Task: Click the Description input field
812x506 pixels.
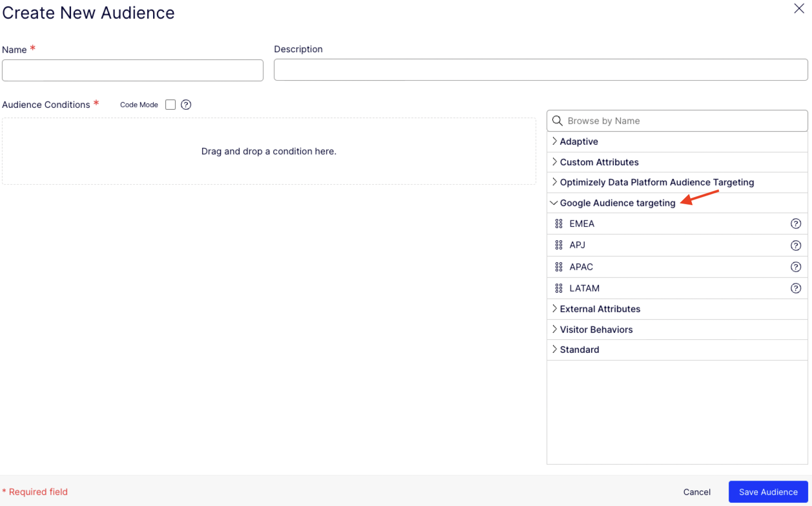Action: click(x=541, y=70)
